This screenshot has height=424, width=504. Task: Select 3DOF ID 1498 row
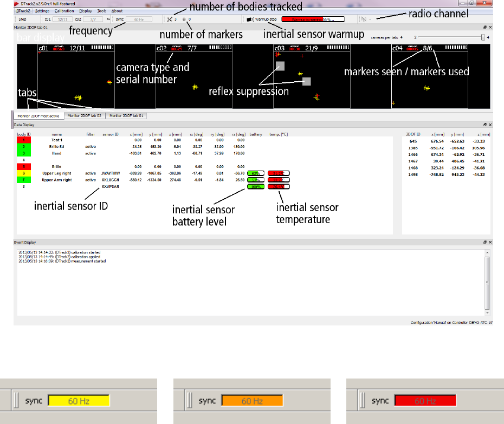point(446,175)
